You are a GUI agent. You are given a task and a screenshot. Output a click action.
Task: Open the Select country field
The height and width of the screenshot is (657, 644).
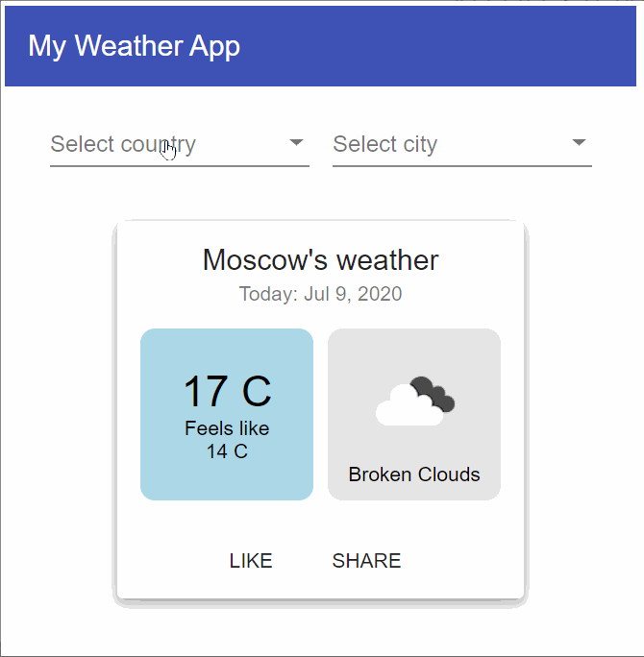[123, 144]
